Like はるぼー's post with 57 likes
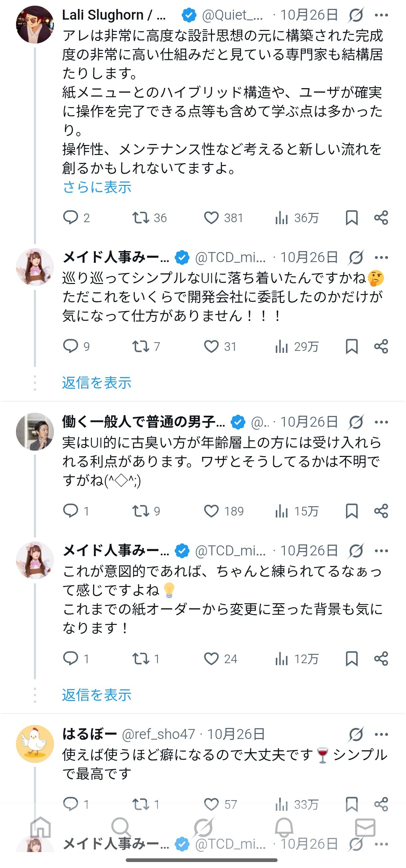This screenshot has width=406, height=868. 211,804
